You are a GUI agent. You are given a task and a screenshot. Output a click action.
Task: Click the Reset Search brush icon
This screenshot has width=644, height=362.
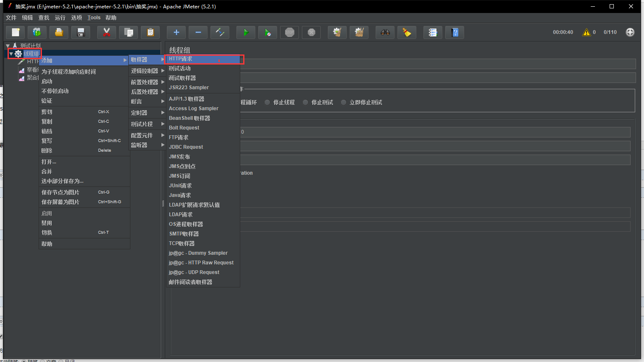click(407, 32)
